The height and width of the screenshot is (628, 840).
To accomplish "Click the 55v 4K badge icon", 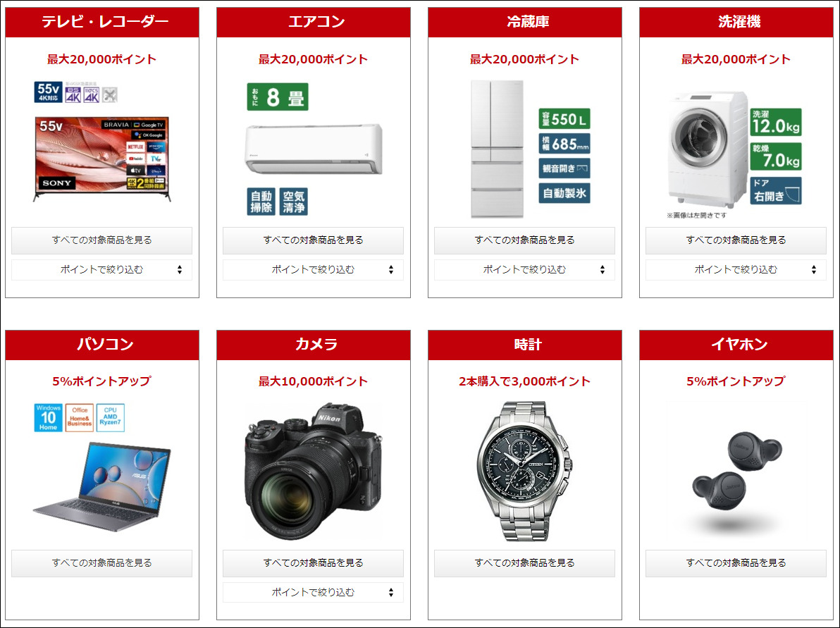I will (48, 92).
